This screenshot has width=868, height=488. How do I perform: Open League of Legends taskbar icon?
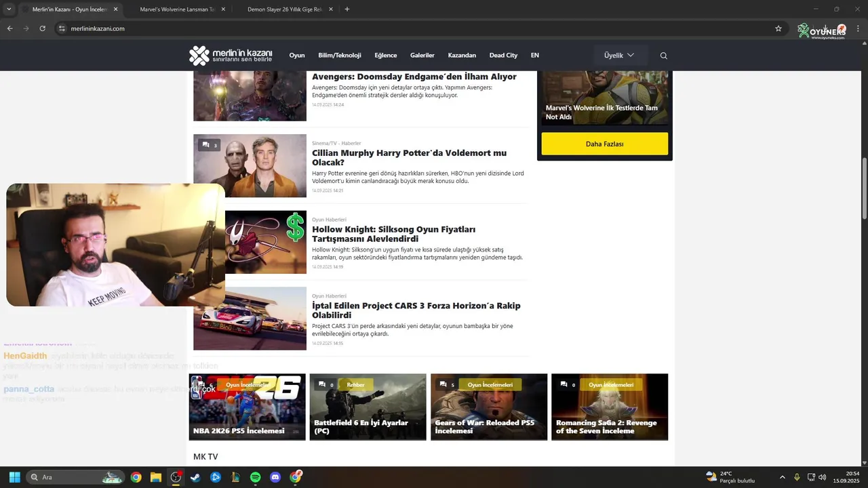click(x=235, y=477)
